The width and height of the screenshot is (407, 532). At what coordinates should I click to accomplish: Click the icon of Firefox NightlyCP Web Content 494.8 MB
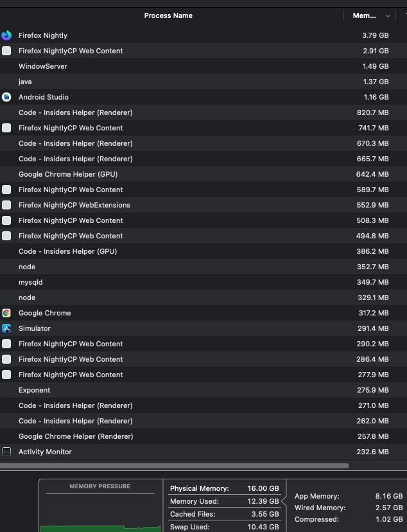6,236
